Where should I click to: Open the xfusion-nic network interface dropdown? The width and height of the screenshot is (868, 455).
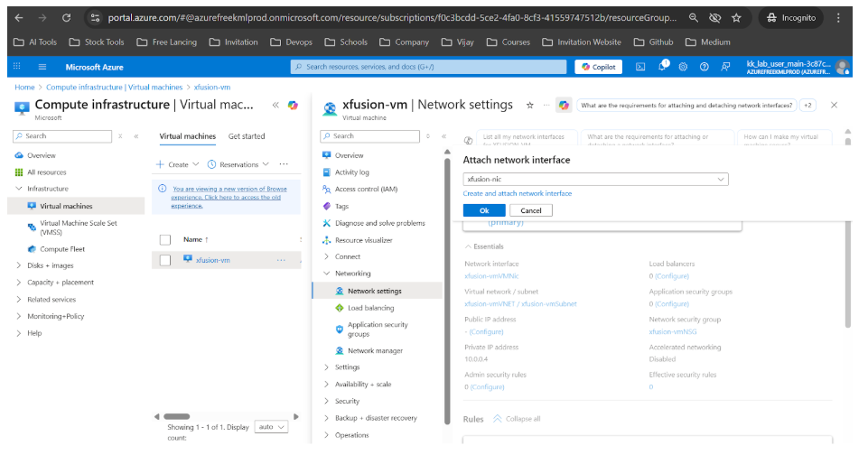click(595, 180)
